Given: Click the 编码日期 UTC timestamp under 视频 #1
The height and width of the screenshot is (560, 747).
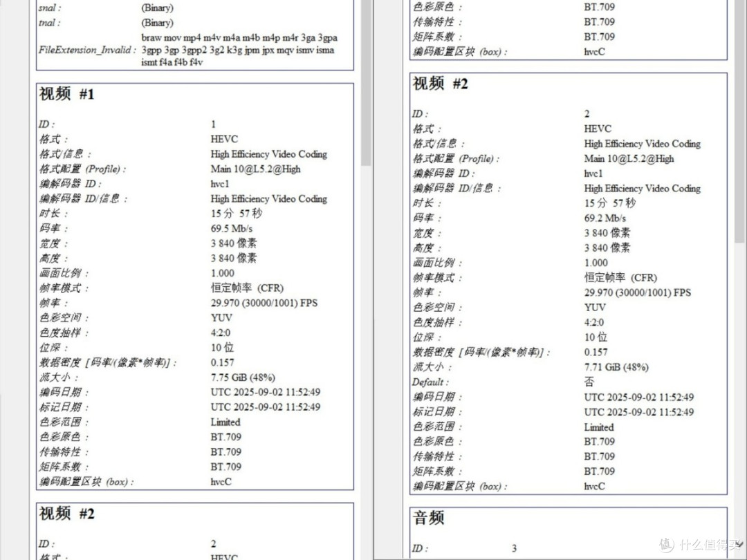Looking at the screenshot, I should coord(266,393).
